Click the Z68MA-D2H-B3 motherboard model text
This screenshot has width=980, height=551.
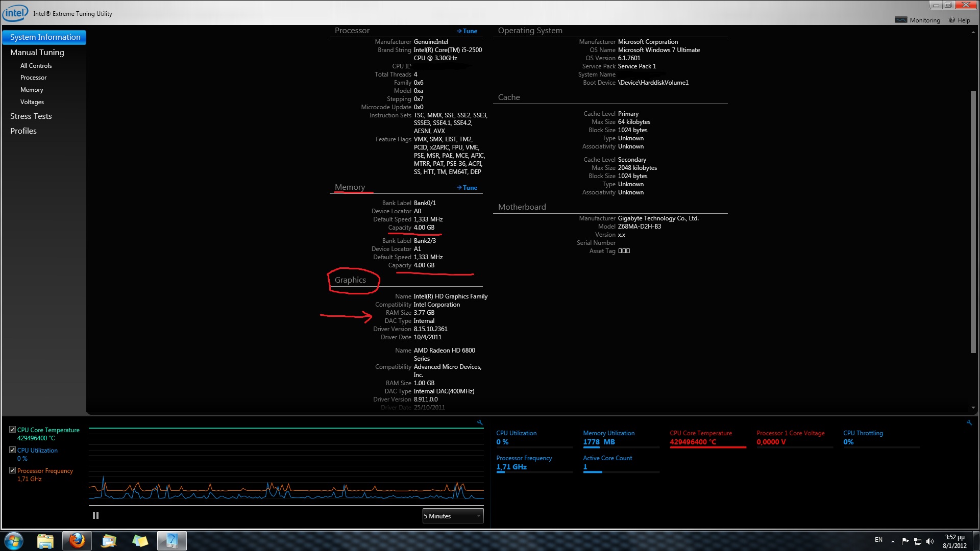point(639,227)
